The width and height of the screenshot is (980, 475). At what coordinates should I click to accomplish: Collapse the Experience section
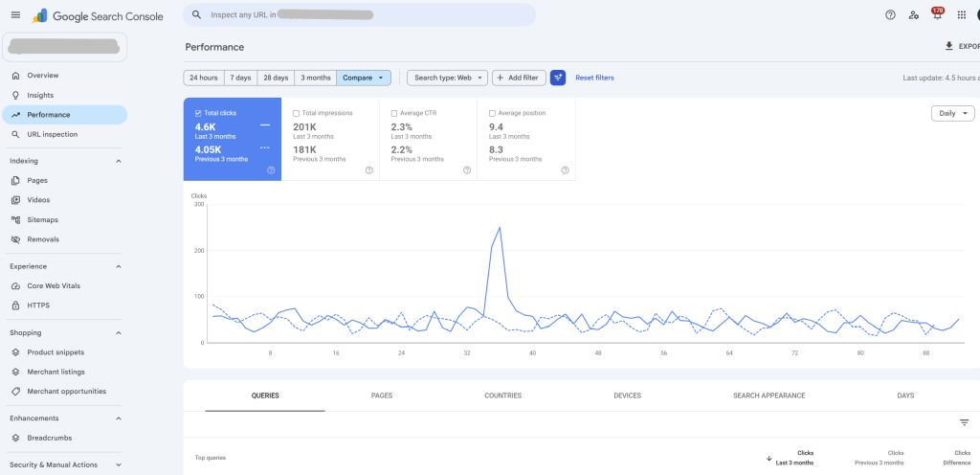click(x=119, y=266)
